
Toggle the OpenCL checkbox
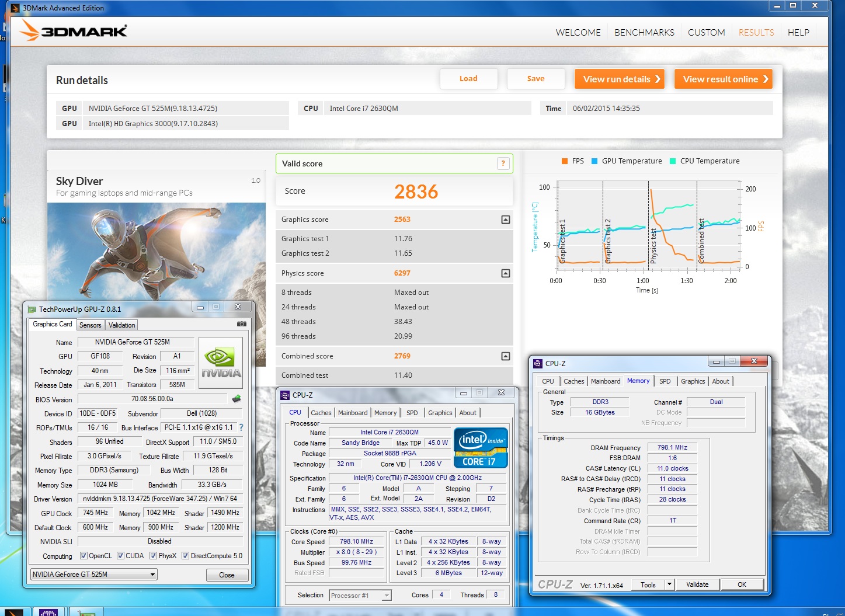[x=84, y=556]
